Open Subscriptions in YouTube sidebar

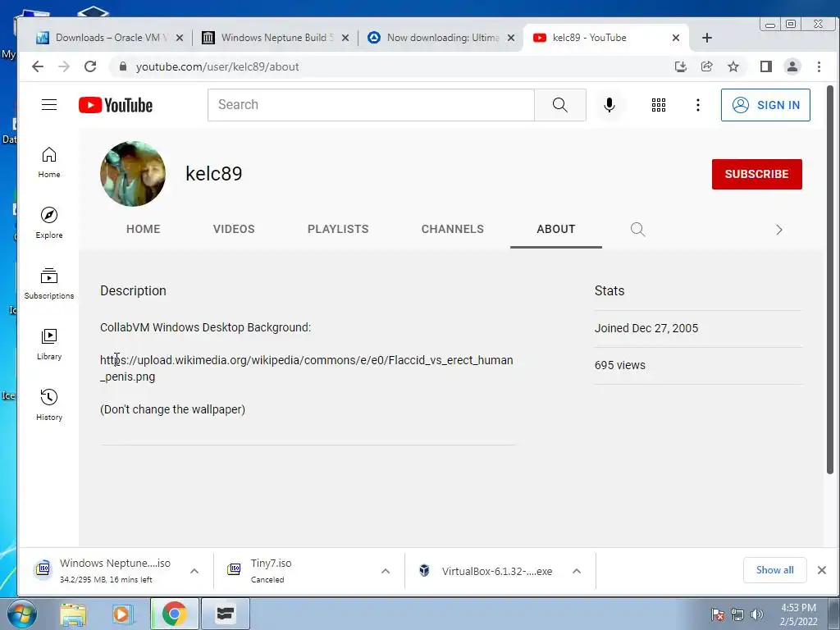click(49, 283)
